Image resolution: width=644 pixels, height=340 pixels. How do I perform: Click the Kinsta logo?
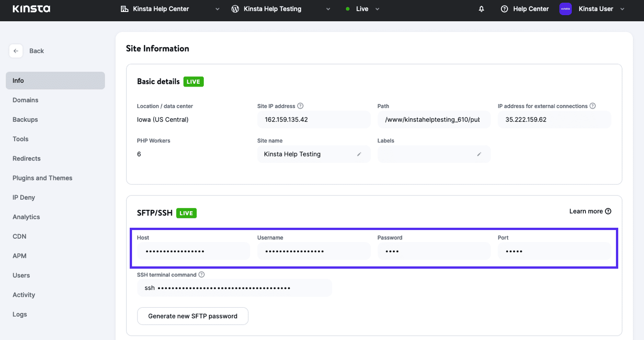(x=31, y=8)
